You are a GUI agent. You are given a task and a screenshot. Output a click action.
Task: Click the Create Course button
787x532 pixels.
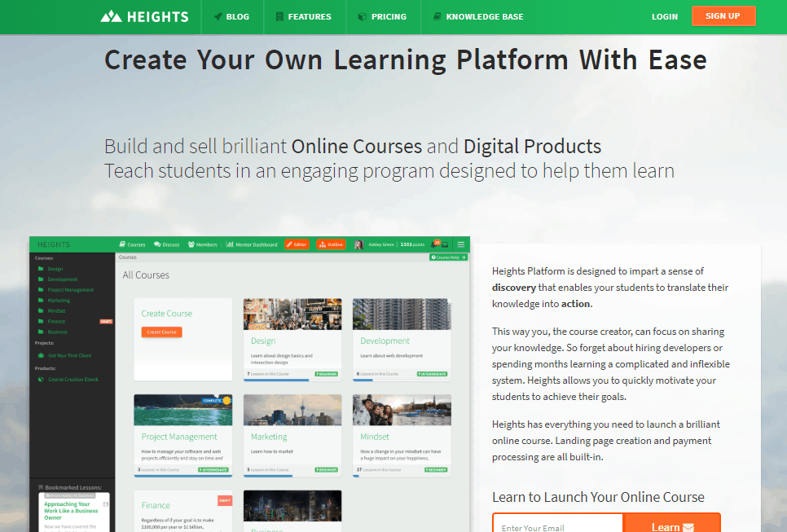162,333
